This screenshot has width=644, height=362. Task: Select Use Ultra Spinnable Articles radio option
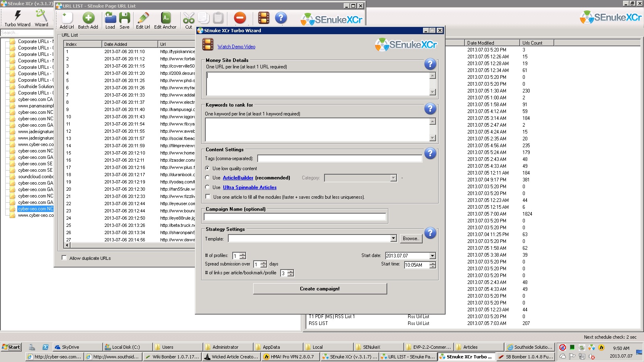pyautogui.click(x=207, y=187)
